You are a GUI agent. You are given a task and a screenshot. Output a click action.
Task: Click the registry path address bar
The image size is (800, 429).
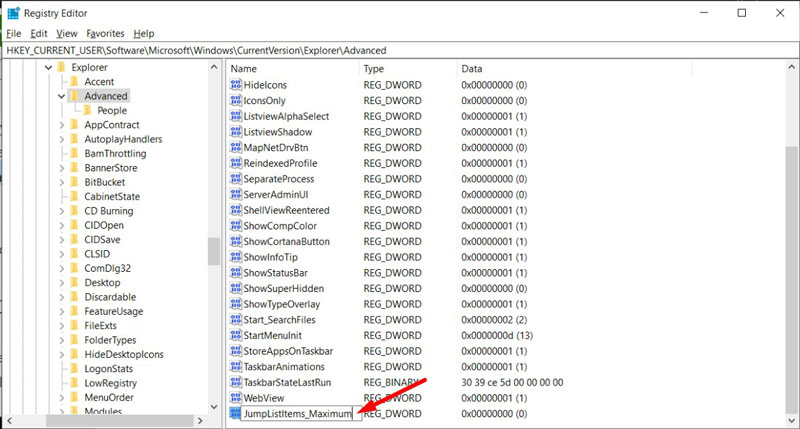pos(400,51)
